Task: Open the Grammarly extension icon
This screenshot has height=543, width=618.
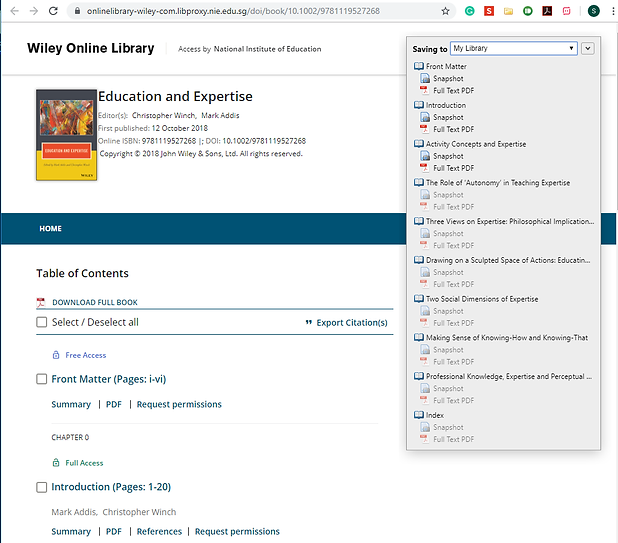Action: (469, 11)
